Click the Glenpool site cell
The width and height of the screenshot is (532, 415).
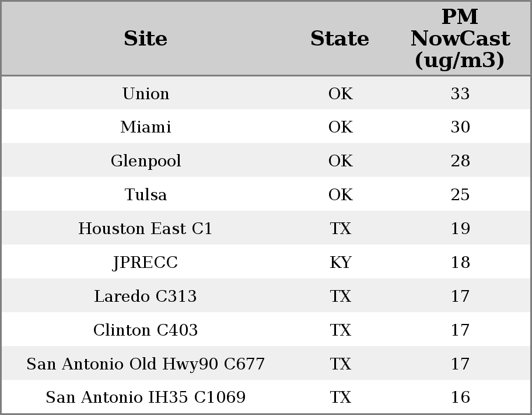click(x=146, y=161)
